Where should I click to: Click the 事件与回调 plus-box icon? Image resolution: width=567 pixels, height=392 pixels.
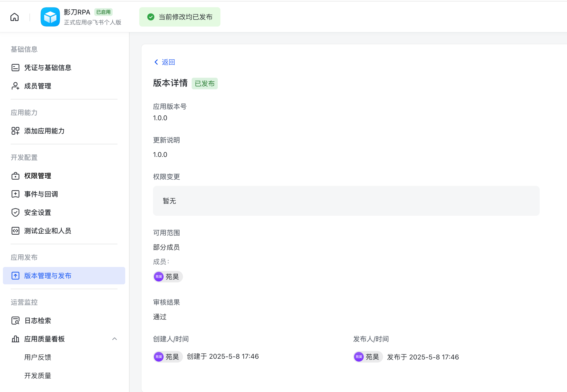point(15,194)
